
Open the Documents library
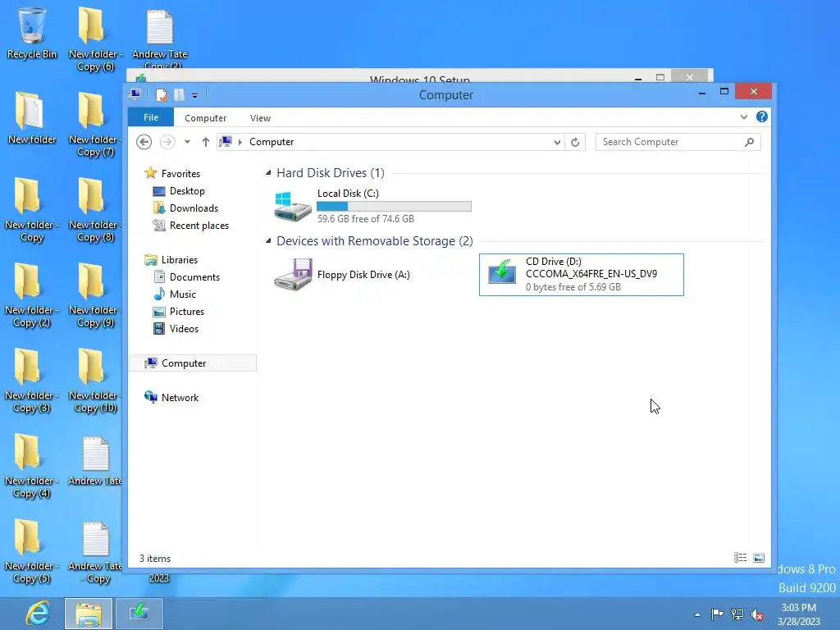click(x=194, y=277)
